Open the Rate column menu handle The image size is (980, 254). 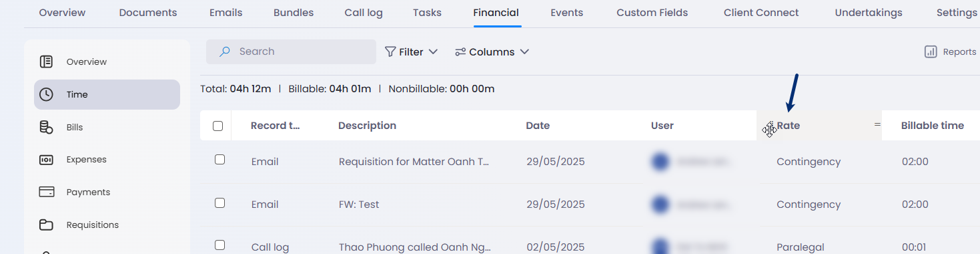(x=878, y=125)
